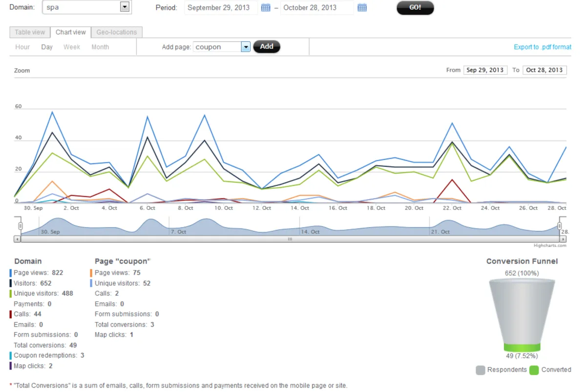Grab the left navigator range handle
Viewport: 586px width, 392px height.
21,226
